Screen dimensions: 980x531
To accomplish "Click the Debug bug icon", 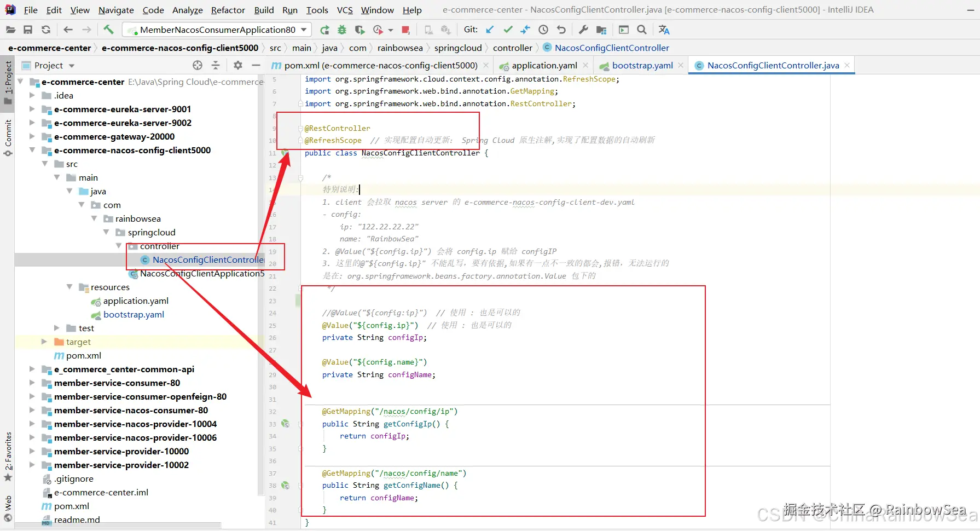I will point(342,30).
